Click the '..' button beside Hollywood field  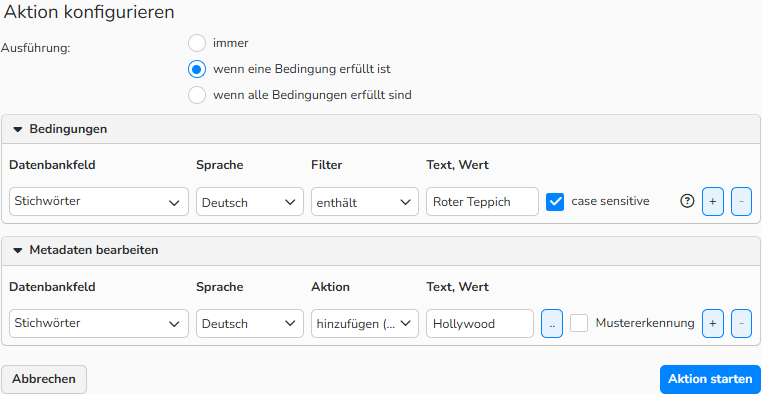(x=552, y=324)
